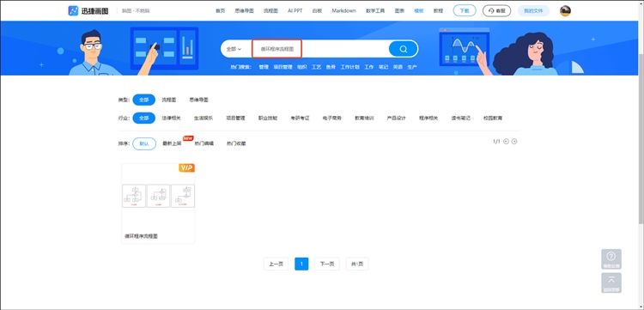Viewport: 644px width, 310px height.
Task: Filter industry by 读书笔记
Action: point(461,118)
